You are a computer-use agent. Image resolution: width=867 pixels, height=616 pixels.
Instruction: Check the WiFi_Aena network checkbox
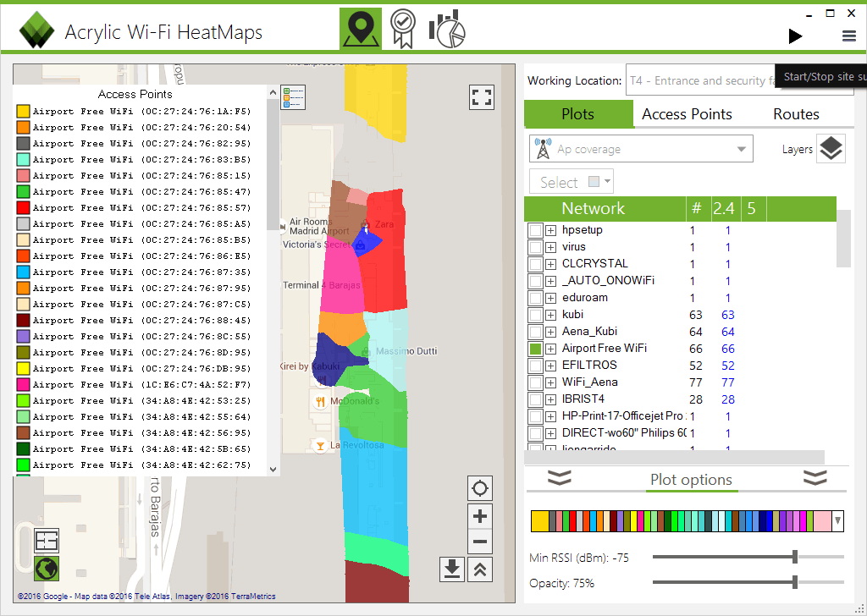tap(535, 382)
